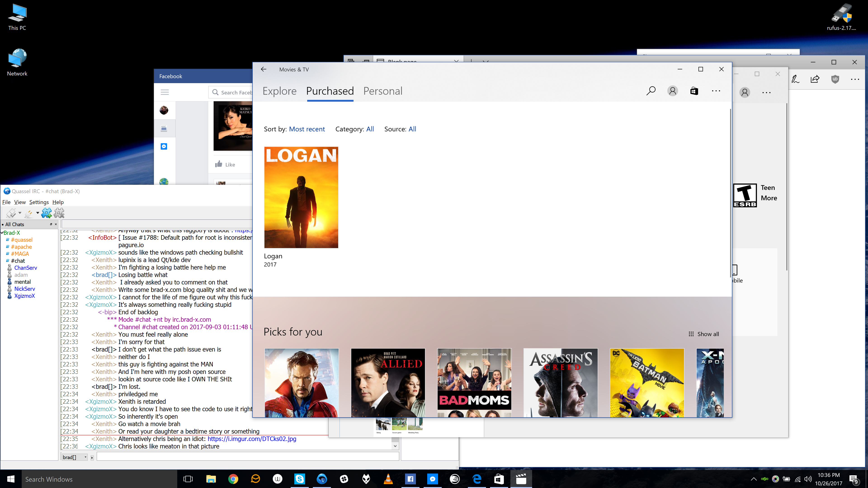This screenshot has height=488, width=868.
Task: Click Show all for Picks for you
Action: [704, 334]
